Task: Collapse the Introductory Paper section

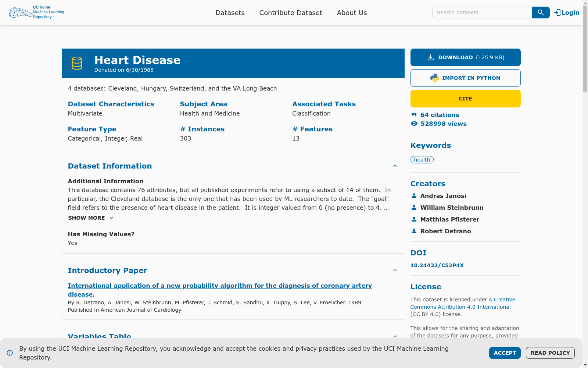Action: (x=395, y=270)
